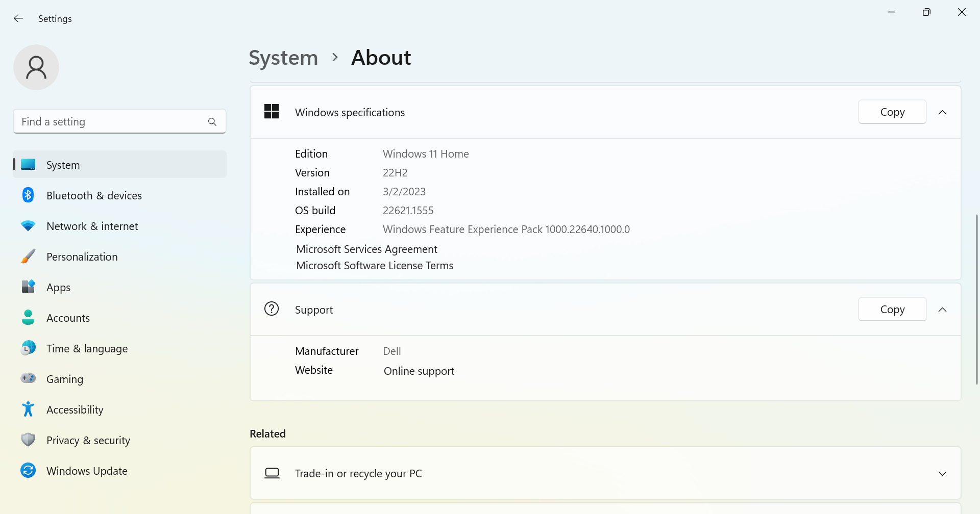Navigate to Accounts settings
Image resolution: width=980 pixels, height=514 pixels.
[x=119, y=318]
